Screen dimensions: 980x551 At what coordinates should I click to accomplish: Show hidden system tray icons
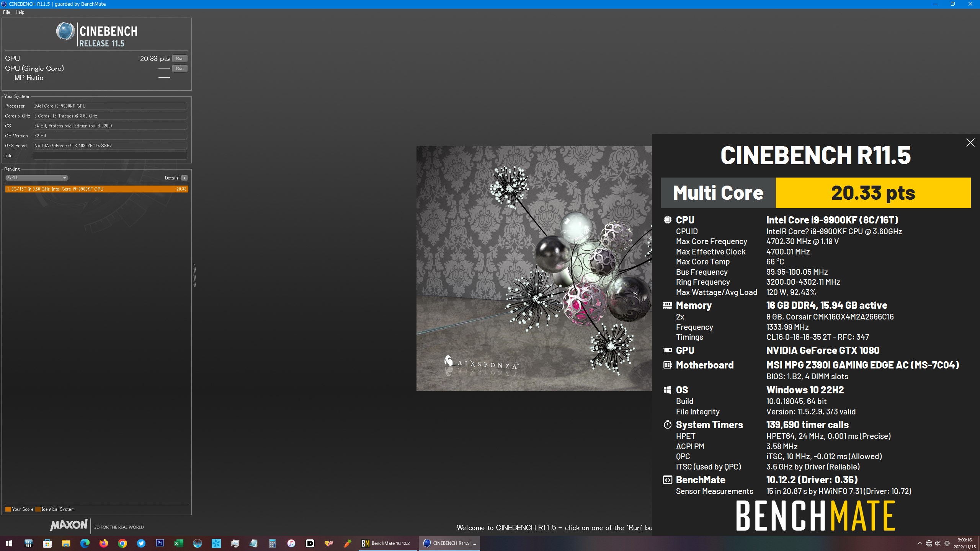point(920,543)
